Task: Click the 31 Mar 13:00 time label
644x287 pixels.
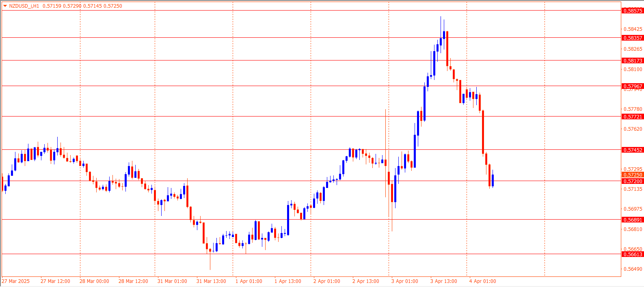Action: 211,281
